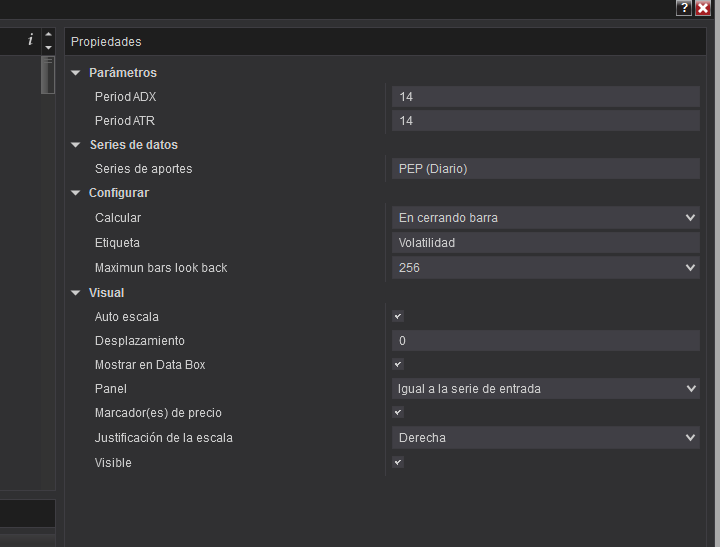
Task: Collapse the Visual section
Action: 76,293
